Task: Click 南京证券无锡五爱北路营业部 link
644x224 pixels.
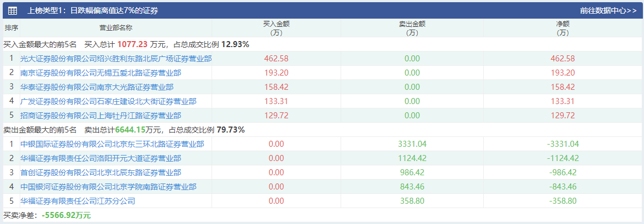Action: [101, 73]
